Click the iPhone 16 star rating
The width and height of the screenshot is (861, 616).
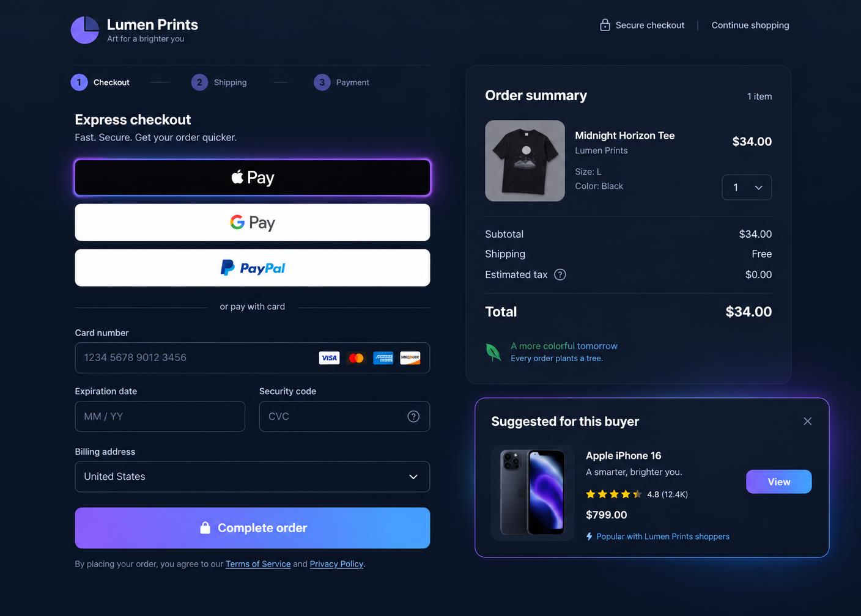pos(613,494)
